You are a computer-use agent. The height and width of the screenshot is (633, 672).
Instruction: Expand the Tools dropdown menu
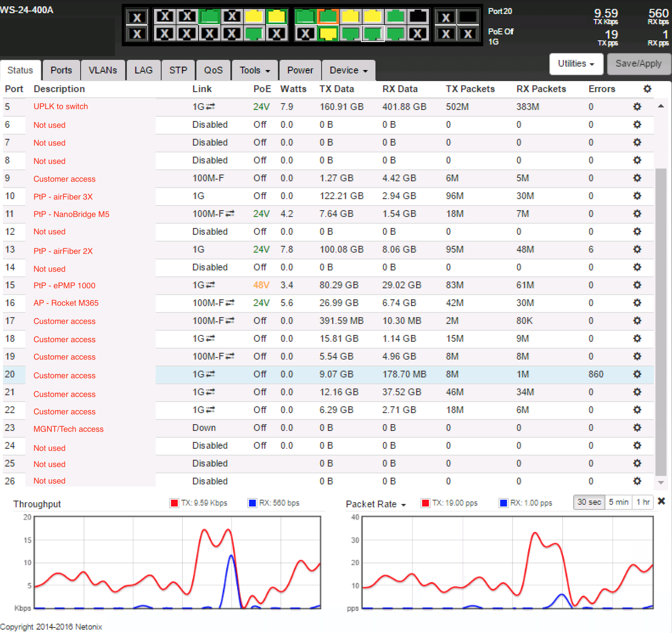255,70
